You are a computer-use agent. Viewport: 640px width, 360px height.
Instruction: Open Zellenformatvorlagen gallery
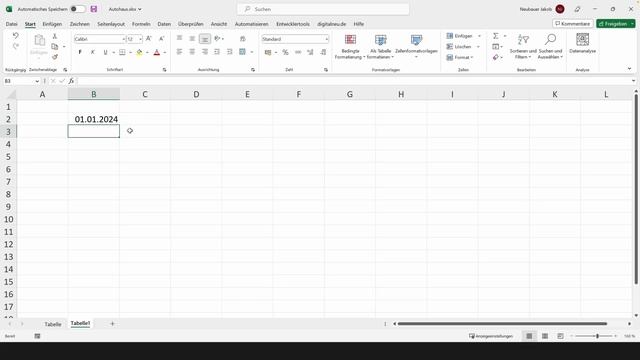[416, 47]
